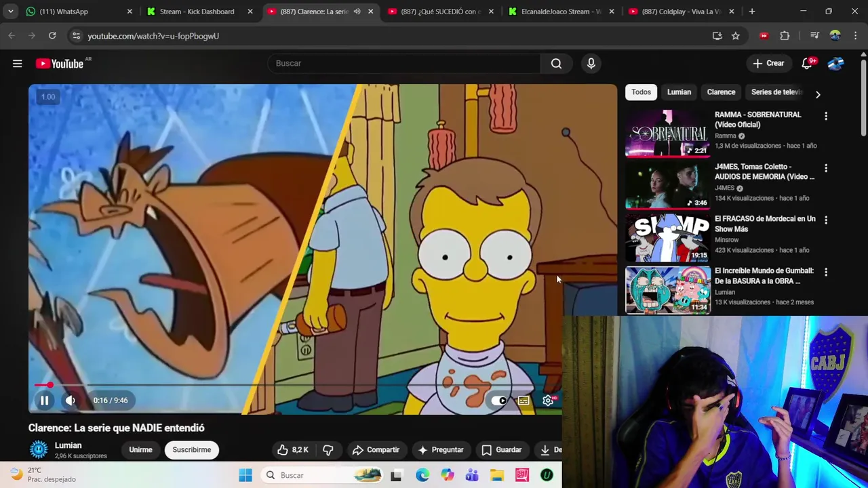Switch to the WhatsApp tab
868x488 pixels.
point(79,12)
